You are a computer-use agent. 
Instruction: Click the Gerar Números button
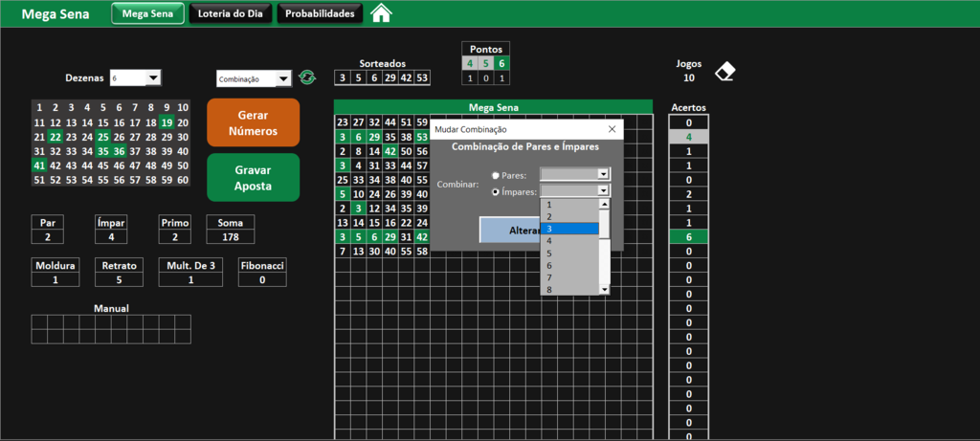(x=253, y=122)
